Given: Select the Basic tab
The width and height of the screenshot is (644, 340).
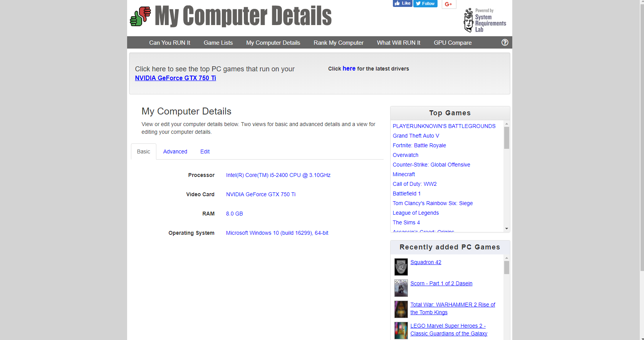Looking at the screenshot, I should [x=144, y=151].
